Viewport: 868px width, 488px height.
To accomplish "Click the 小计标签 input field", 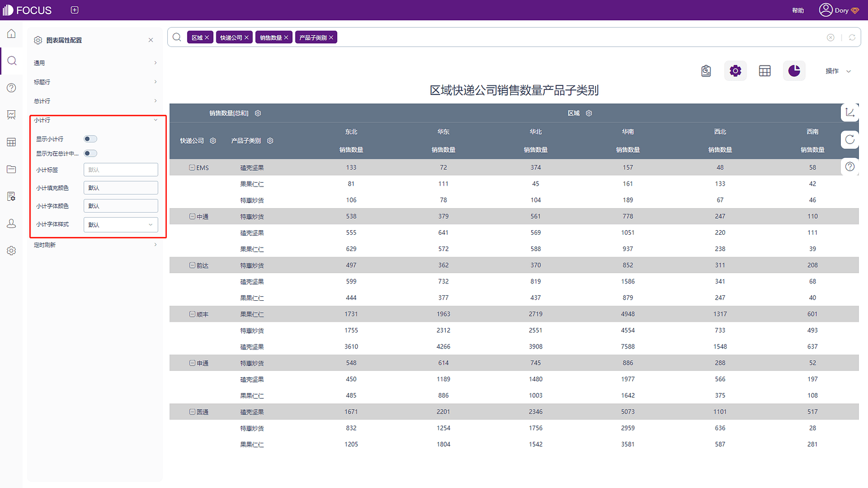I will (x=121, y=170).
